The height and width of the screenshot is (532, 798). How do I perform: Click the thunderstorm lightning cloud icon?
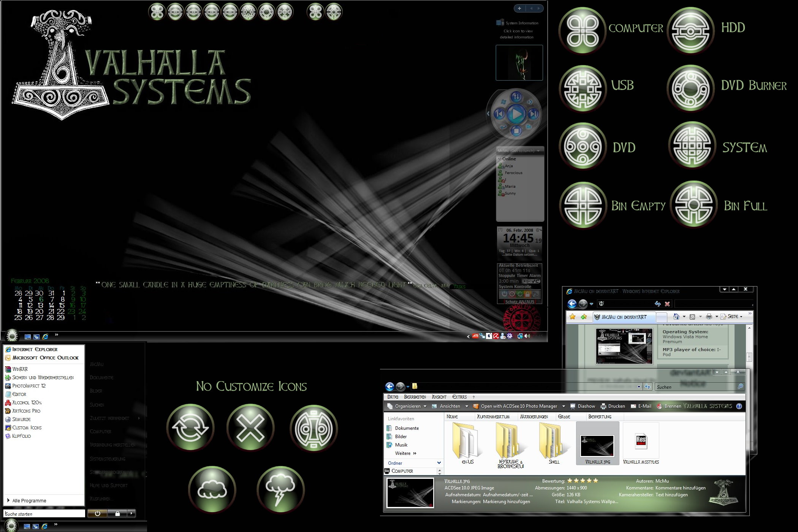(x=280, y=489)
